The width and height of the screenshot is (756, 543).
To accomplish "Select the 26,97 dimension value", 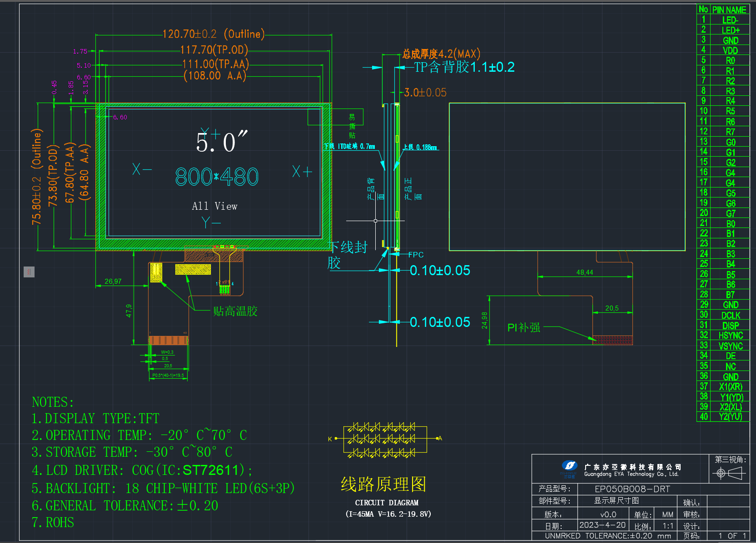I will coord(113,281).
